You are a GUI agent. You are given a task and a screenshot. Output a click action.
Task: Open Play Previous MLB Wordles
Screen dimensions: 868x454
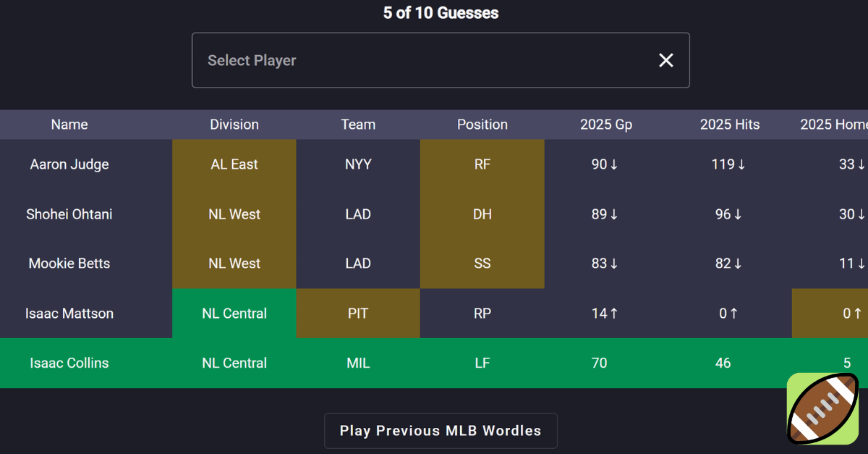[x=441, y=430]
